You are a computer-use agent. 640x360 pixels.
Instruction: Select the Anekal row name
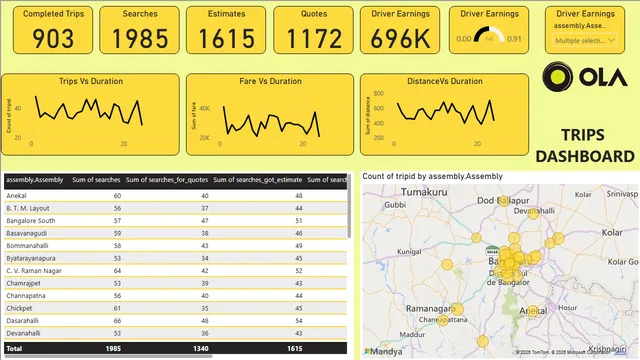16,196
